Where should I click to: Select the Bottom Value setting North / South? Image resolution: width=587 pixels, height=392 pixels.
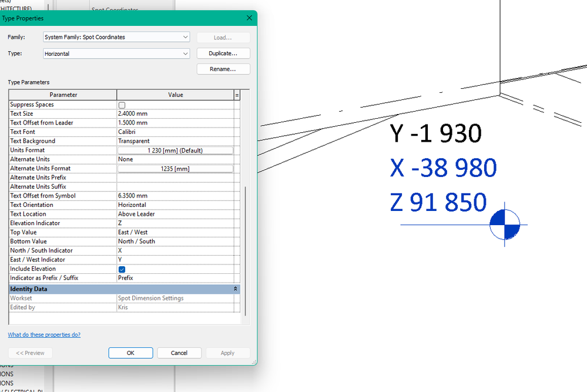[175, 241]
